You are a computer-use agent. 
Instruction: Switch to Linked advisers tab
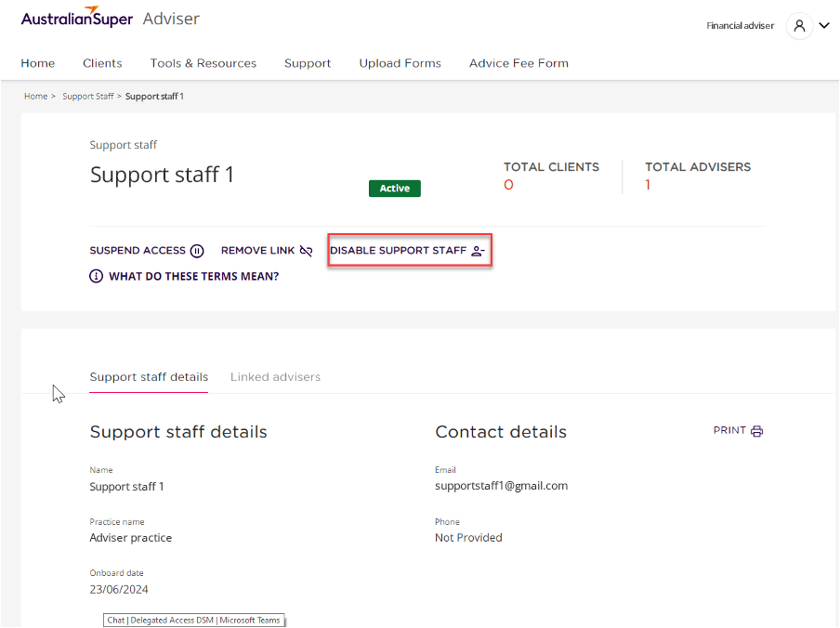275,377
